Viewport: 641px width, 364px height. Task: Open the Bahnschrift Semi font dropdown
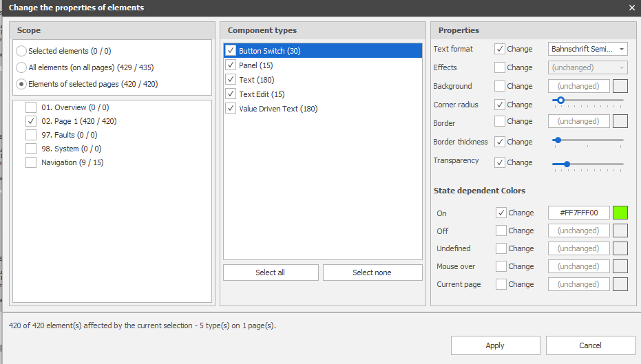coord(588,49)
